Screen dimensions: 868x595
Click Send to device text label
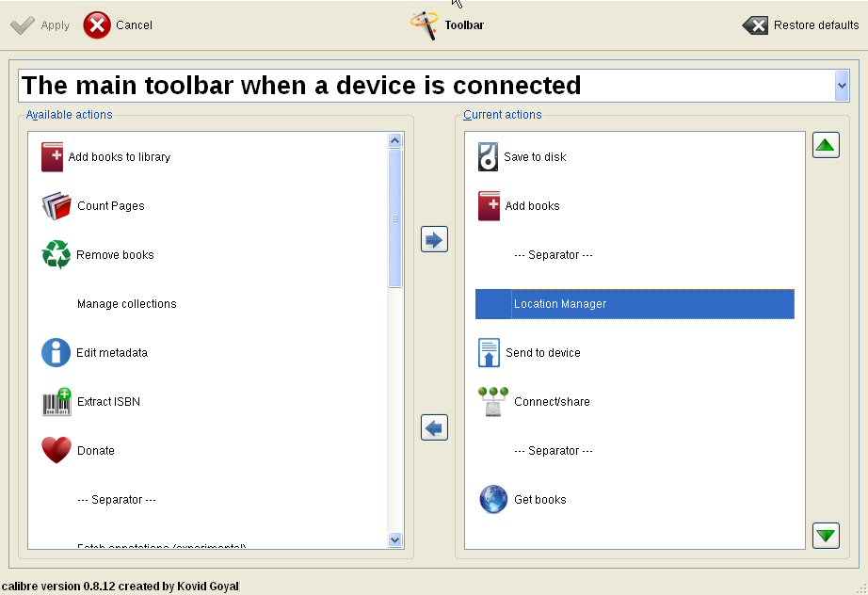(543, 353)
